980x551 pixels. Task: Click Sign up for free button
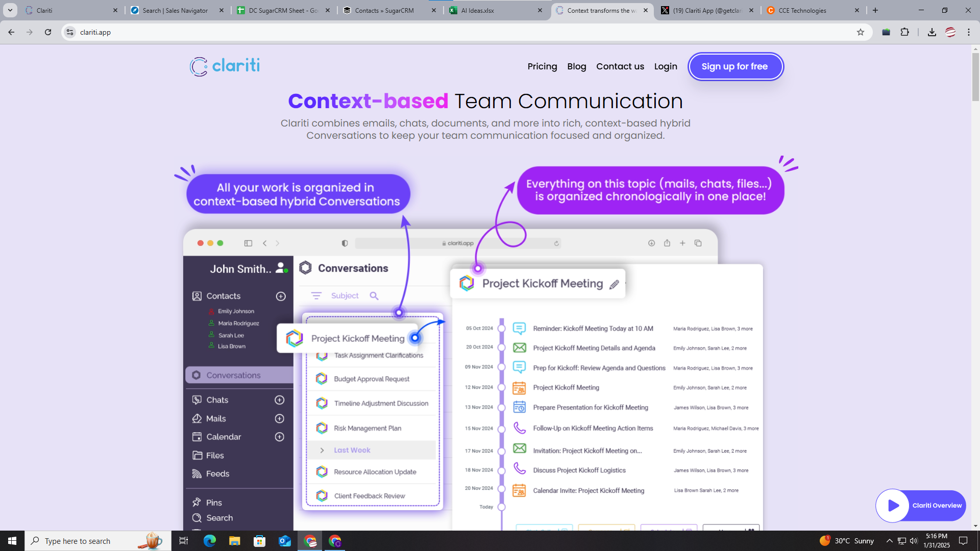734,66
